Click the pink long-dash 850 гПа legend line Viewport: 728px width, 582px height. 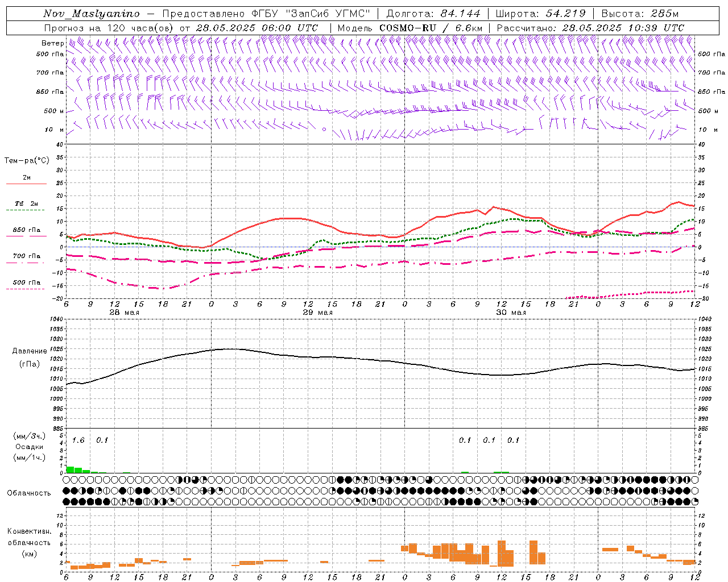click(26, 236)
